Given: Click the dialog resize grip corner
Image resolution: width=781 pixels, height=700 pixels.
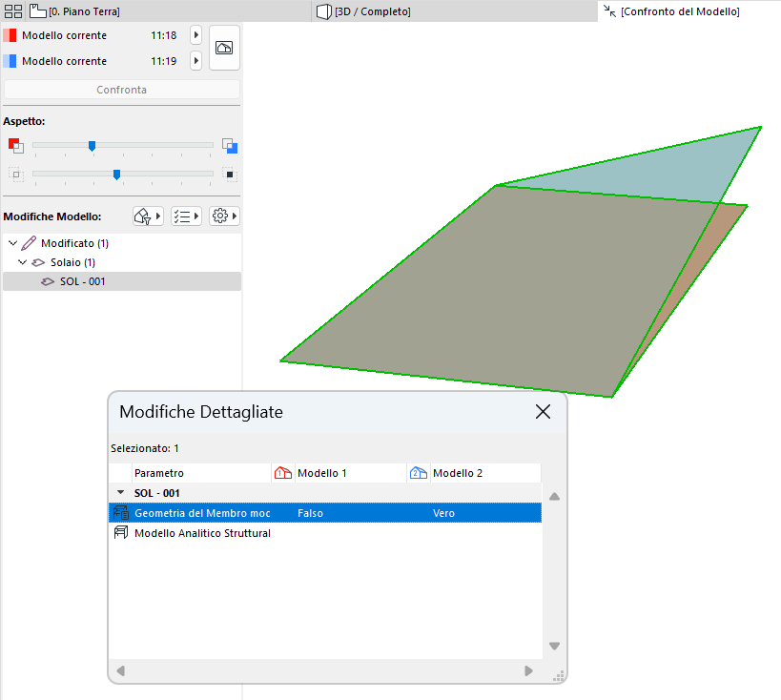Looking at the screenshot, I should click(x=559, y=675).
